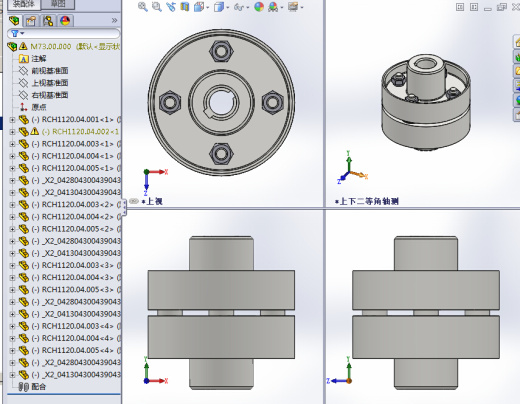
Task: Select the 右视基准面 plane
Action: coord(43,95)
